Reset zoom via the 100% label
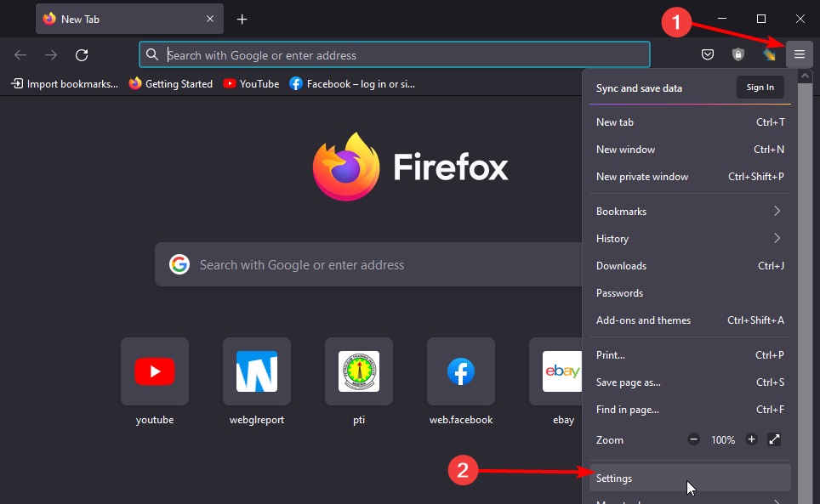The image size is (820, 504). [723, 439]
